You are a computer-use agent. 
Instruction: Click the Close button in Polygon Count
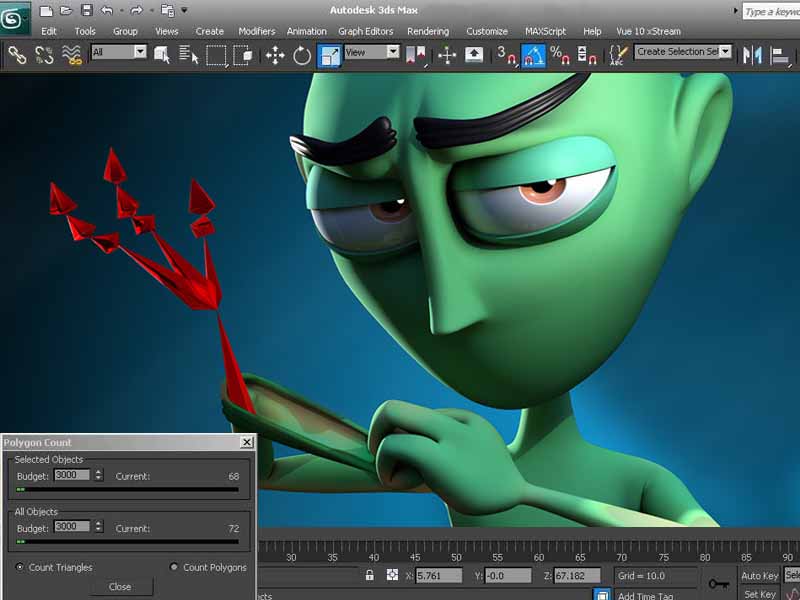pyautogui.click(x=120, y=587)
